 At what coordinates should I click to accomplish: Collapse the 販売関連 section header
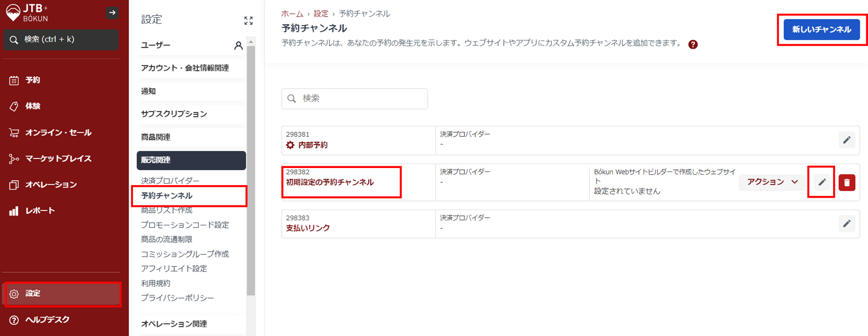(x=191, y=160)
